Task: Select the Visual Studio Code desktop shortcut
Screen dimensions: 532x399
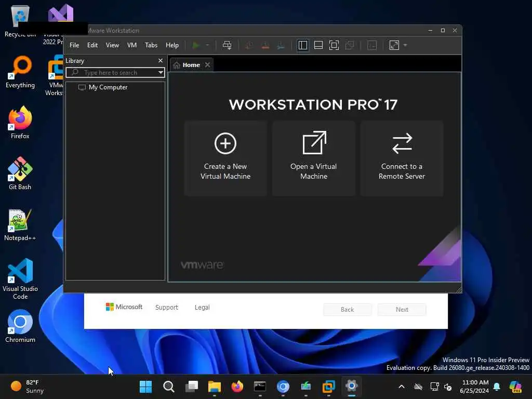Action: [x=20, y=279]
